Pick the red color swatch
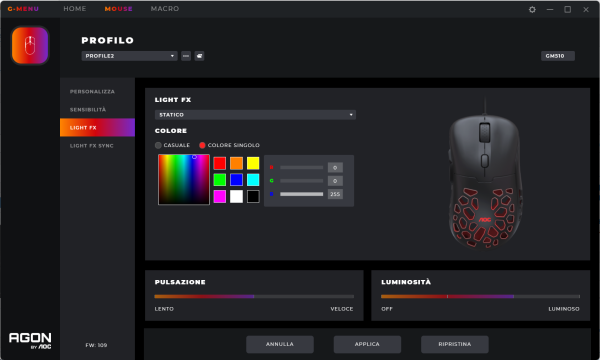The width and height of the screenshot is (600, 360). [x=220, y=163]
